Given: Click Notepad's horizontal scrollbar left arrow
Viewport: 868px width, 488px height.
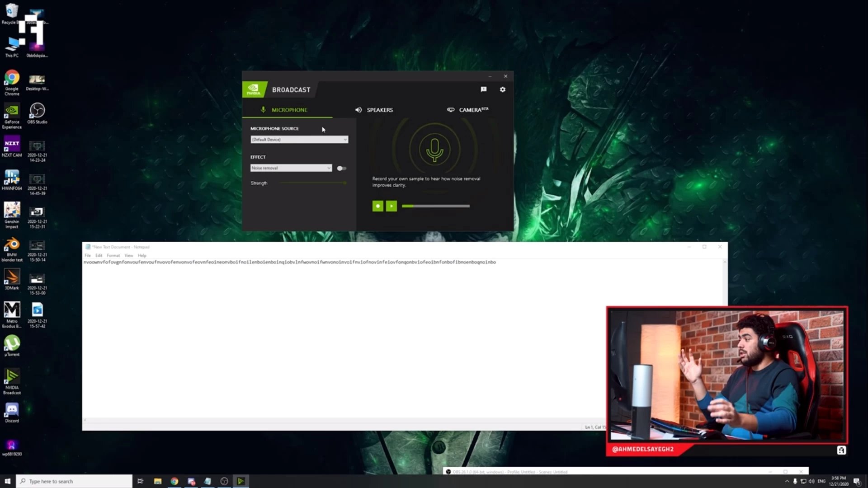Looking at the screenshot, I should (85, 420).
